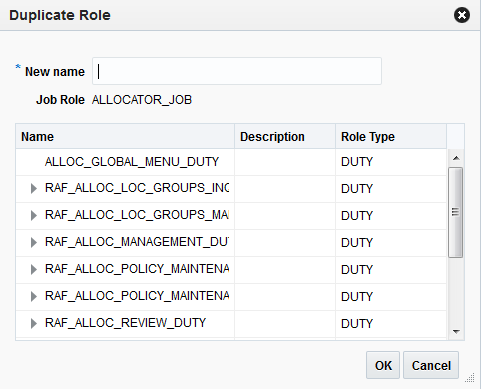
Task: Click the vertical scrollbar thumb
Action: tap(456, 212)
